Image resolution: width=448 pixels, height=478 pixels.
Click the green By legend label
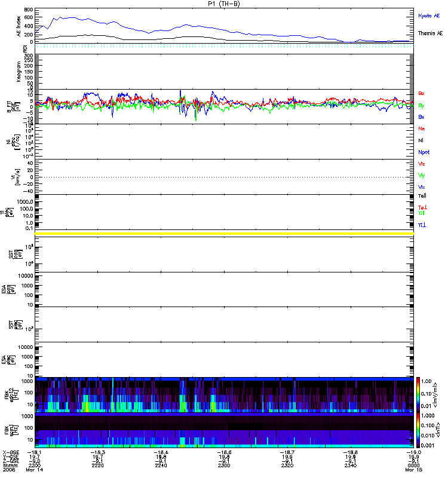(x=421, y=105)
